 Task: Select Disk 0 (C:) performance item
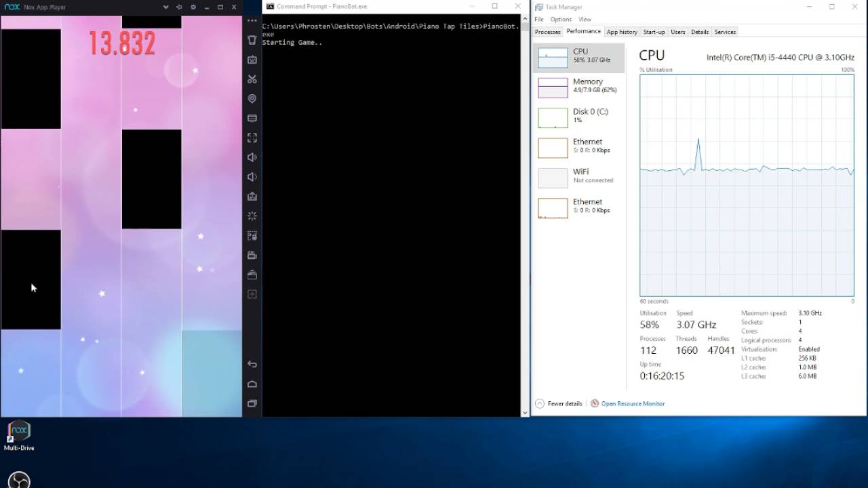(578, 117)
